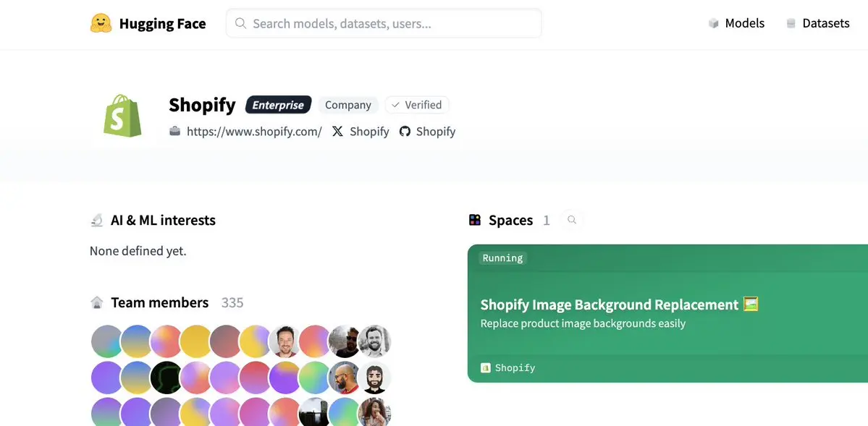Open the bald man with glasses avatar

344,378
